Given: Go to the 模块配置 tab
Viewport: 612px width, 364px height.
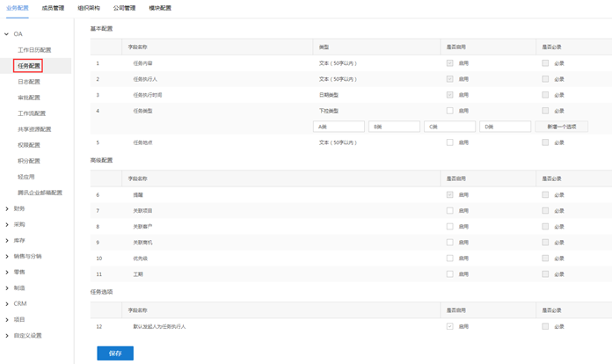Looking at the screenshot, I should click(160, 8).
